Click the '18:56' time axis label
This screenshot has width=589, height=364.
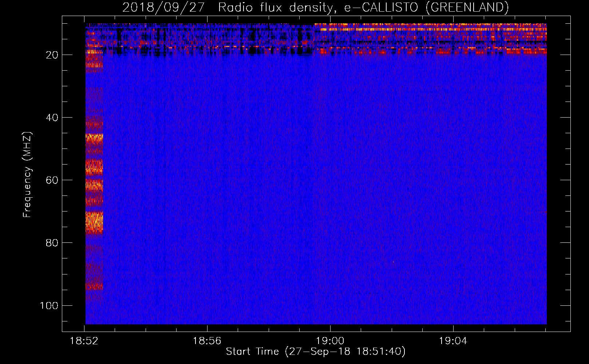click(x=207, y=341)
